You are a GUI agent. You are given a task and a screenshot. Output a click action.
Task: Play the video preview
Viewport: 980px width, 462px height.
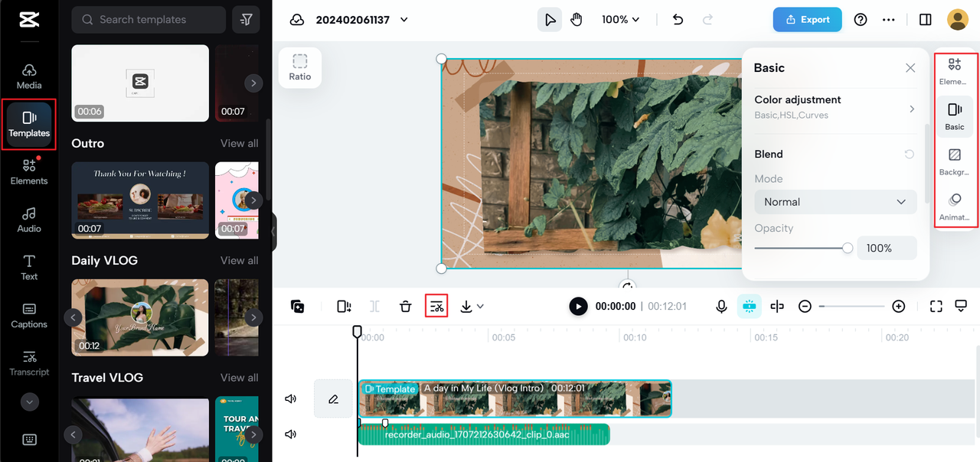(578, 307)
